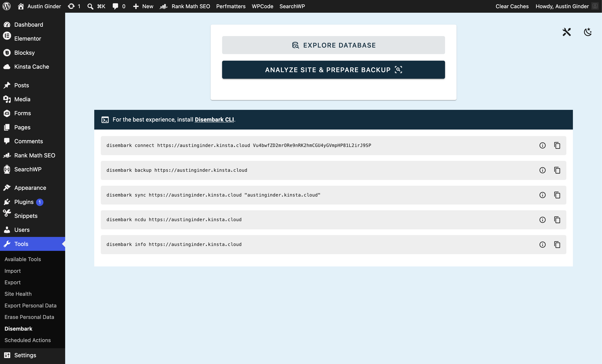
Task: Open Elementor in the sidebar
Action: tap(33, 38)
